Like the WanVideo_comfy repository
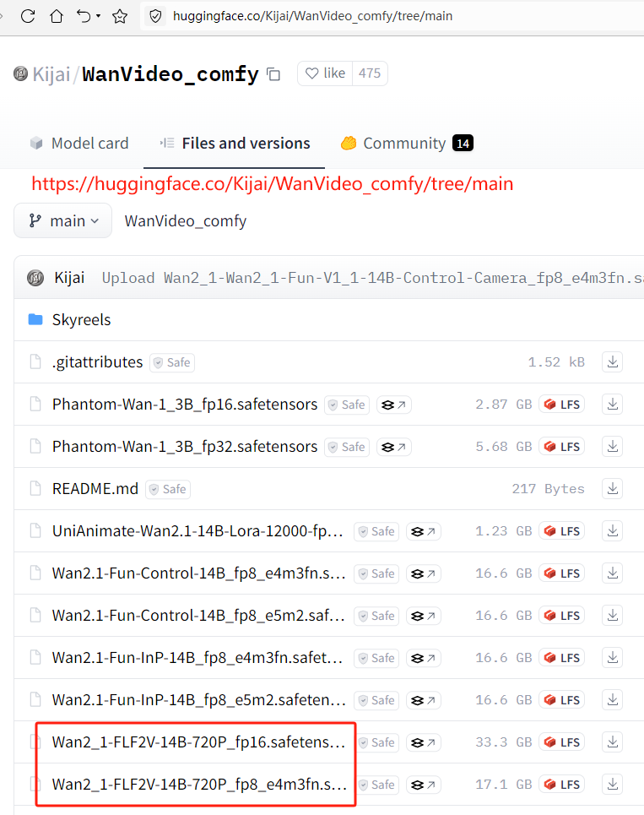Image resolution: width=644 pixels, height=815 pixels. point(325,73)
